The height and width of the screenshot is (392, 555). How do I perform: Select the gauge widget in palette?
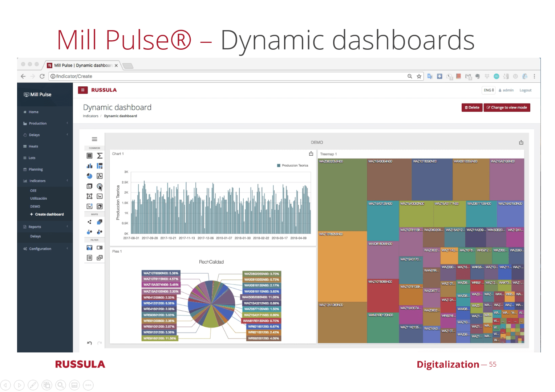click(100, 186)
